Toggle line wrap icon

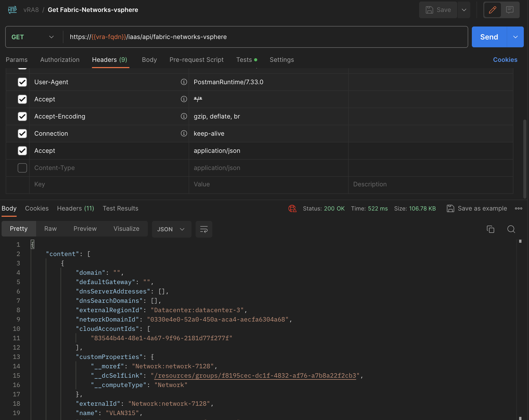[204, 229]
